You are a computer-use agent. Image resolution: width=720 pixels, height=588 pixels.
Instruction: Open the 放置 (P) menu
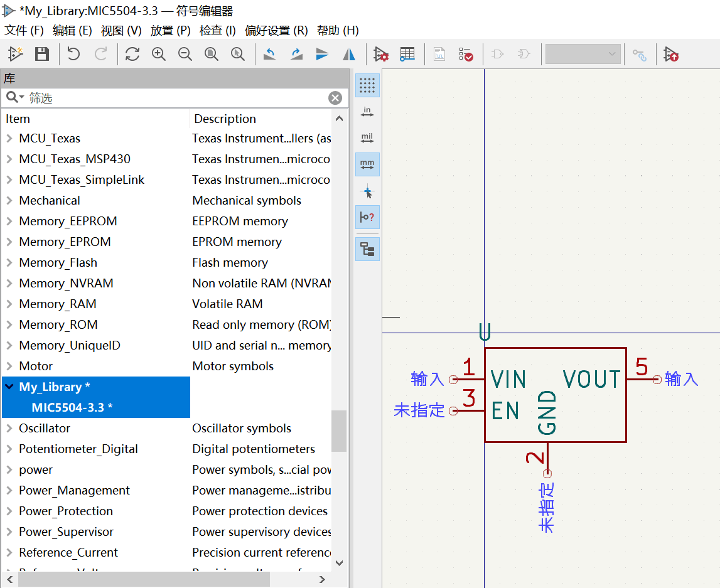[170, 30]
